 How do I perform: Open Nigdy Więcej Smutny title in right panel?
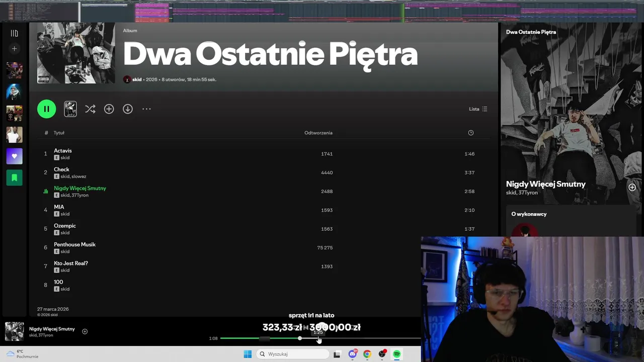click(546, 184)
